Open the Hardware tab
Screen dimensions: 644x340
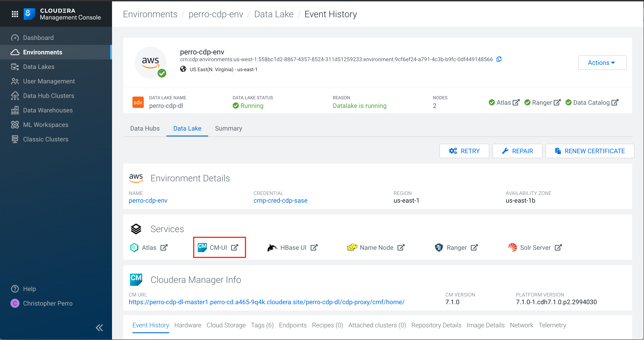coord(188,325)
